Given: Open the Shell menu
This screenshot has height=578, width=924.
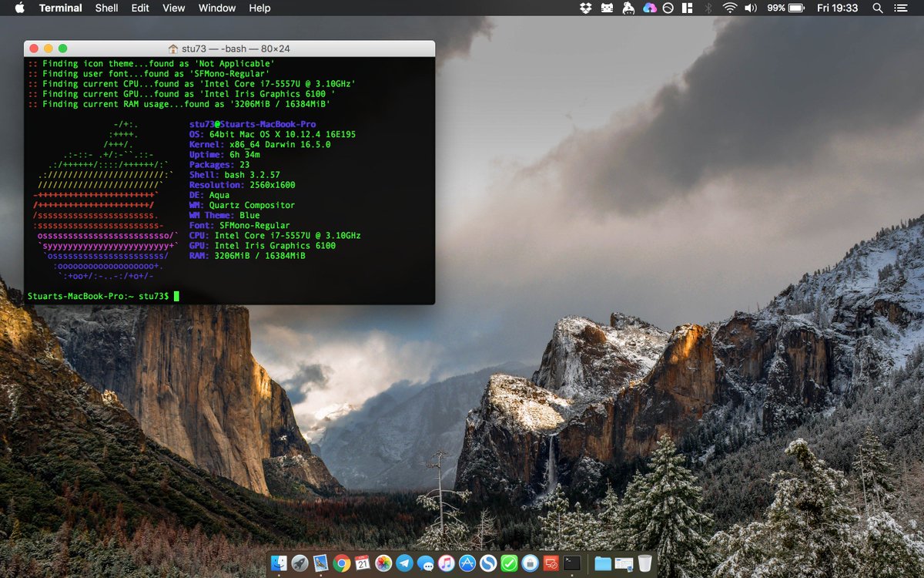Looking at the screenshot, I should (106, 8).
